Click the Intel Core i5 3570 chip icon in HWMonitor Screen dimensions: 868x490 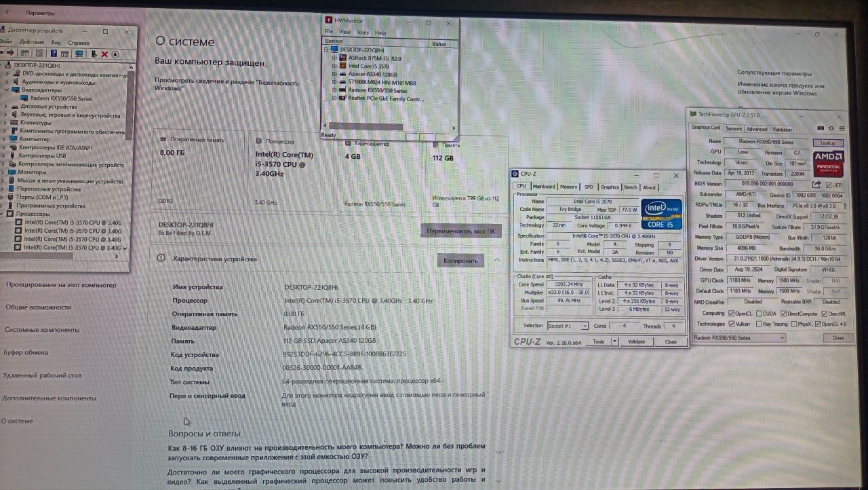(343, 66)
